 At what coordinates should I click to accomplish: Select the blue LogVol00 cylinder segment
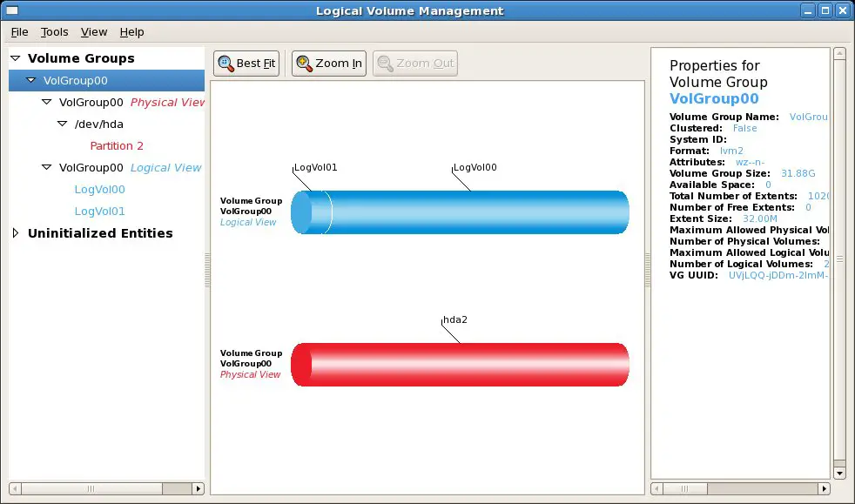pyautogui.click(x=479, y=212)
